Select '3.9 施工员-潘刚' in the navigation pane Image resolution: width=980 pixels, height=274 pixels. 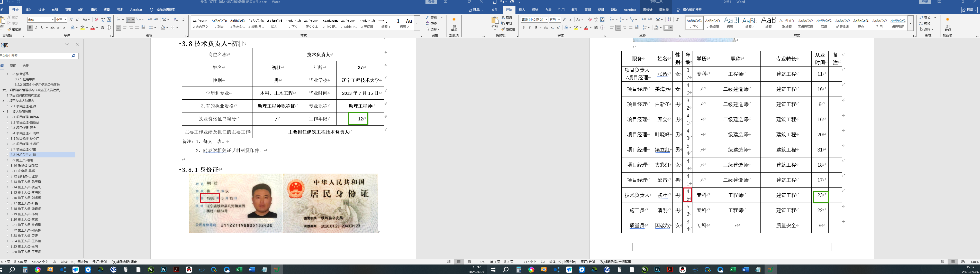coord(22,160)
